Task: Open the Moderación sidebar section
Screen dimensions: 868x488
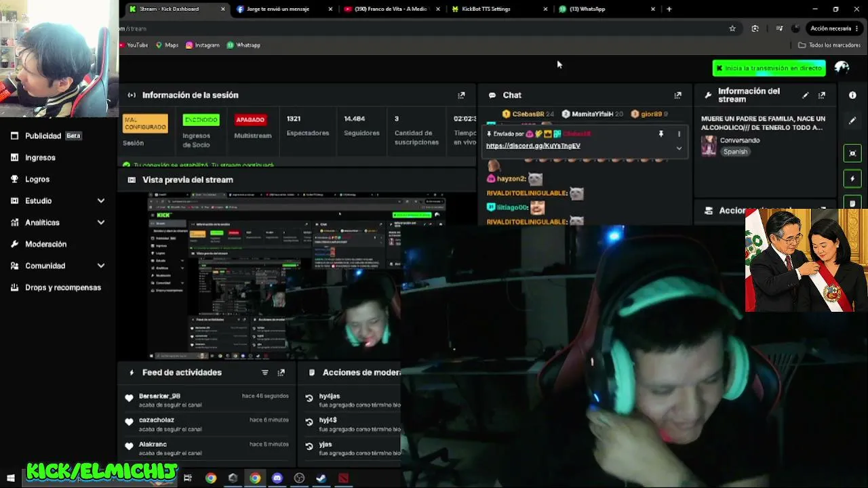Action: point(45,244)
